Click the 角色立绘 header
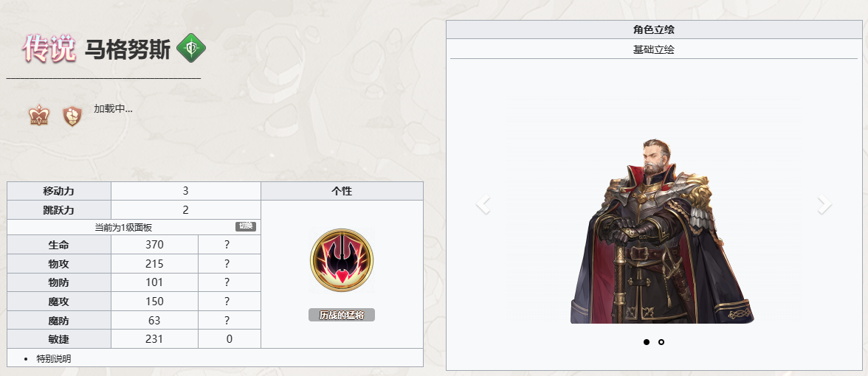The width and height of the screenshot is (868, 376). pyautogui.click(x=654, y=29)
